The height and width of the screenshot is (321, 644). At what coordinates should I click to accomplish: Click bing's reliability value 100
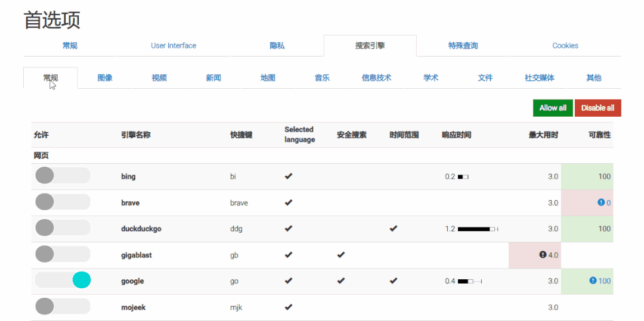click(x=604, y=176)
